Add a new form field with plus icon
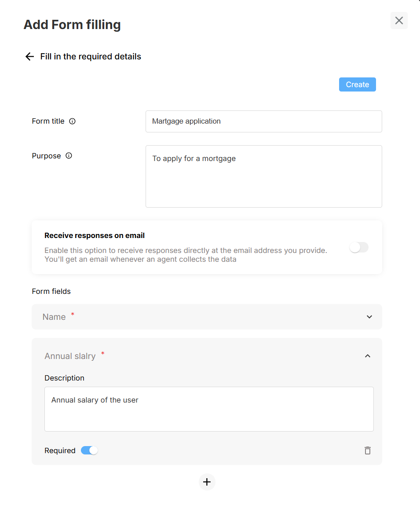 point(207,482)
